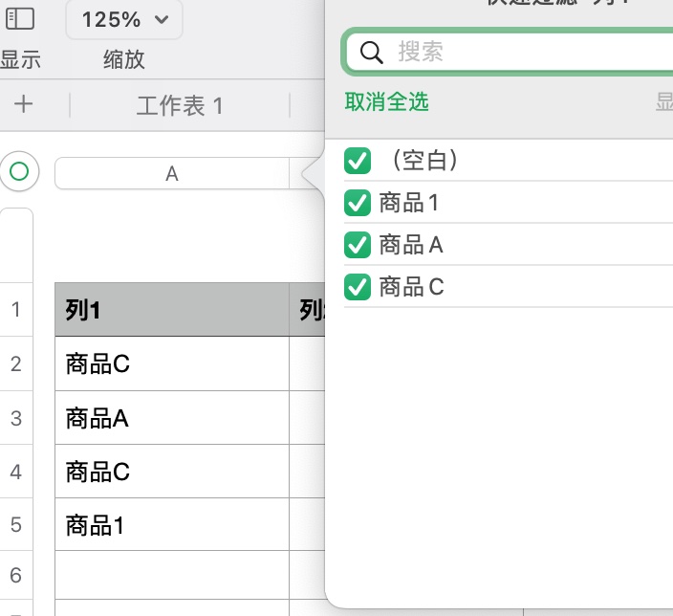
Task: Add a new sheet with the plus button
Action: 23,104
